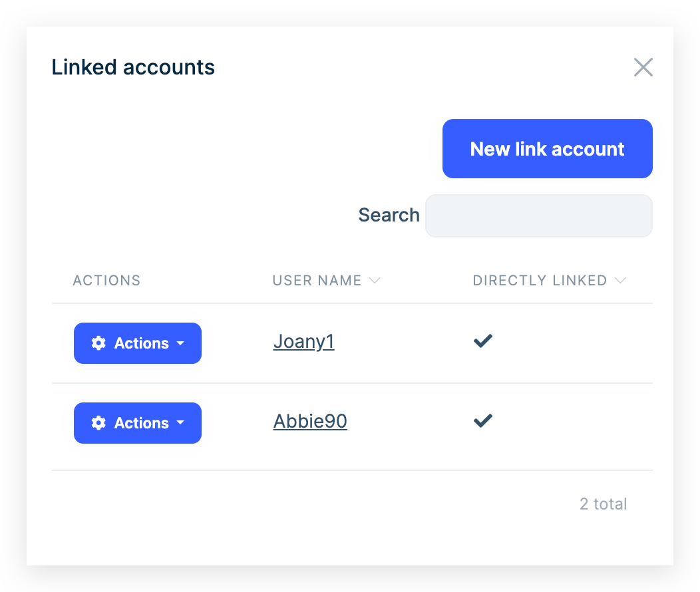Click the caret on Joany1's Actions button

click(181, 344)
